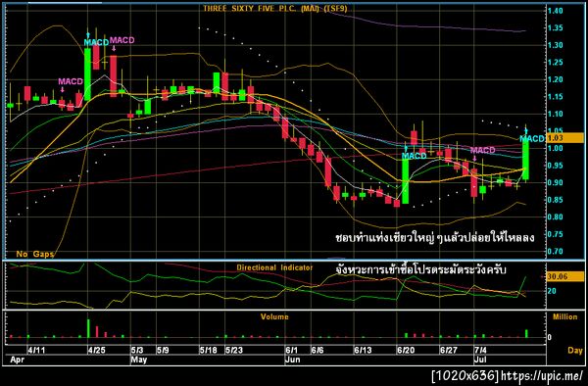Select the 1.30 price axis label

click(x=555, y=45)
